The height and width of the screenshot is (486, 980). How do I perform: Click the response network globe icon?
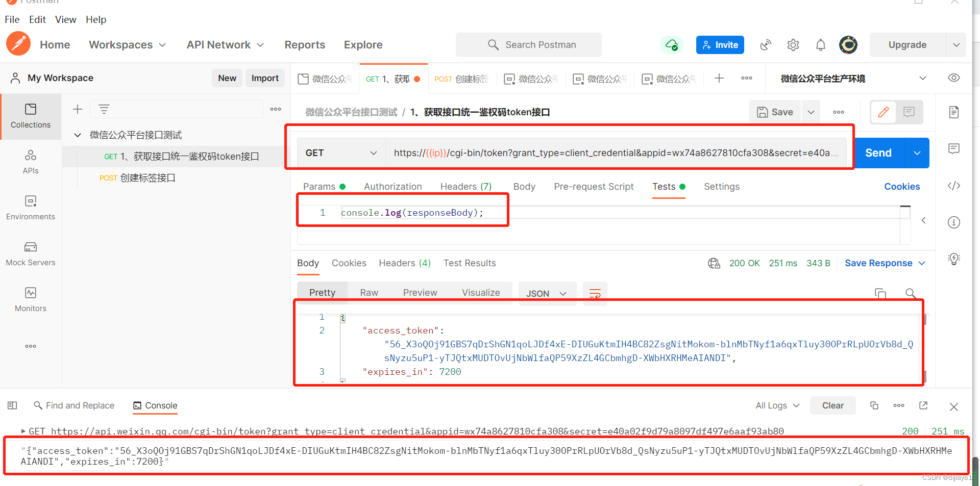click(x=714, y=263)
